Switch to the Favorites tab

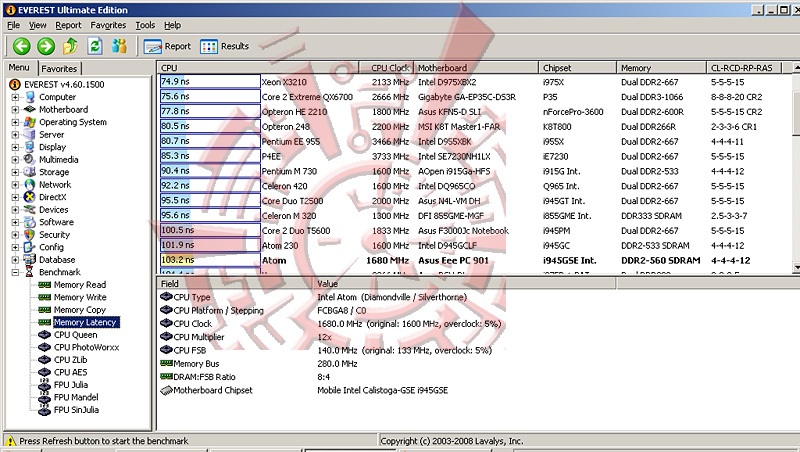[x=59, y=68]
